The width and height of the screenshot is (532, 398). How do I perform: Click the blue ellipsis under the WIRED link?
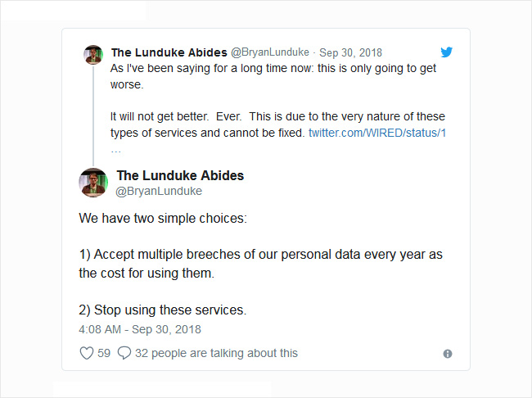115,151
